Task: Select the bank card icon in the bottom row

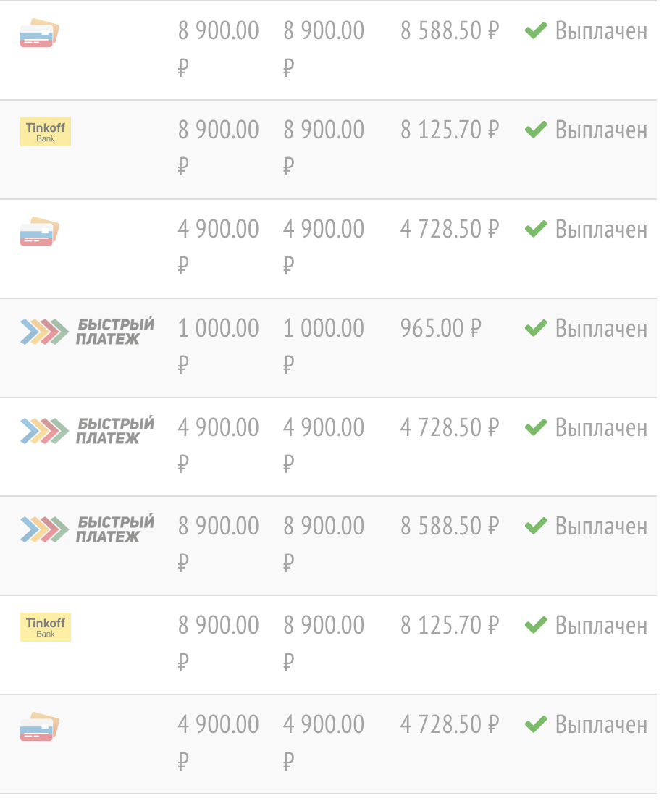Action: point(39,726)
